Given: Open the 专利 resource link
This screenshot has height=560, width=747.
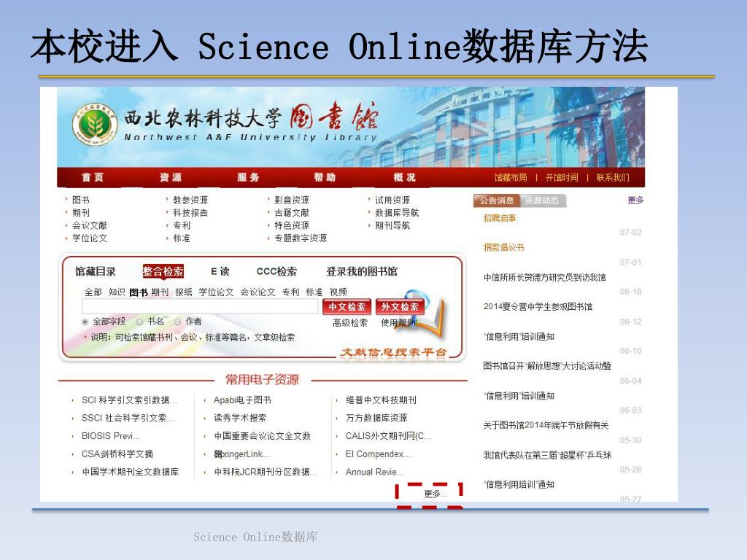Looking at the screenshot, I should click(182, 225).
